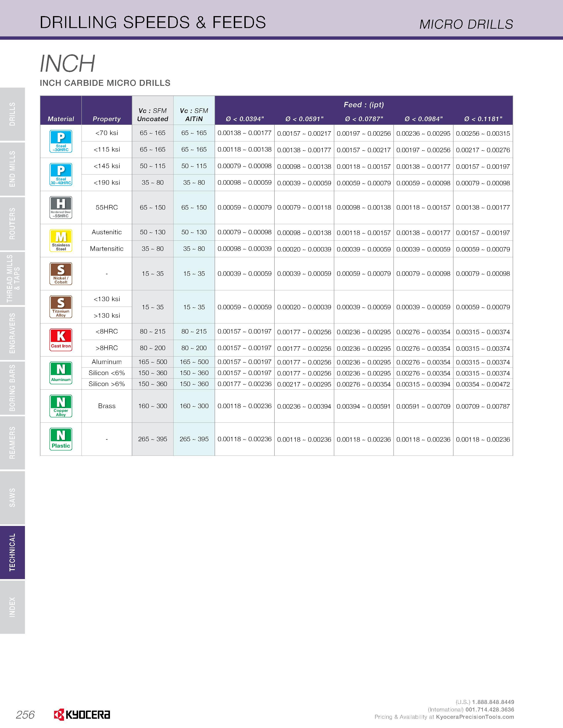
Task: Switch to the BORING BARS side tab
Action: [12, 388]
